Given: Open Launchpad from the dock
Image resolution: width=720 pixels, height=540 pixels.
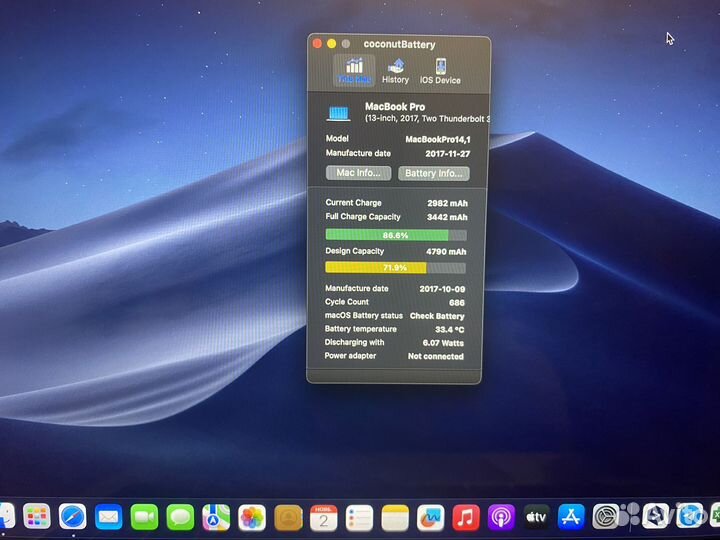Looking at the screenshot, I should 36,516.
